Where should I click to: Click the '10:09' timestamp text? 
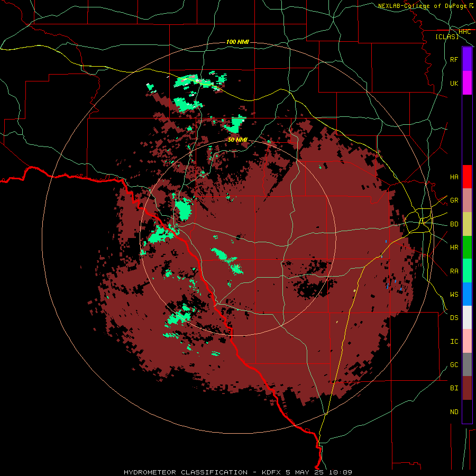[340, 472]
